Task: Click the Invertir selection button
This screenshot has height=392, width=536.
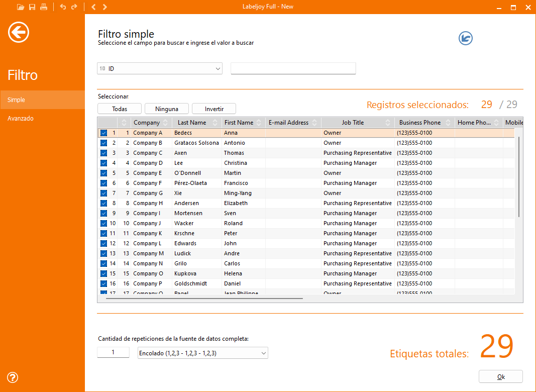Action: [213, 109]
